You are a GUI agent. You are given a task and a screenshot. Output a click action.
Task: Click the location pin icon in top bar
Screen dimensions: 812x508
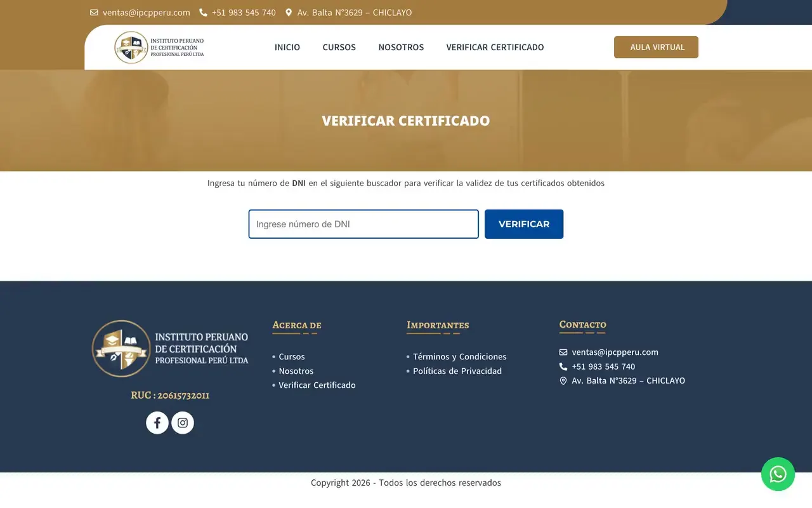[x=289, y=13]
